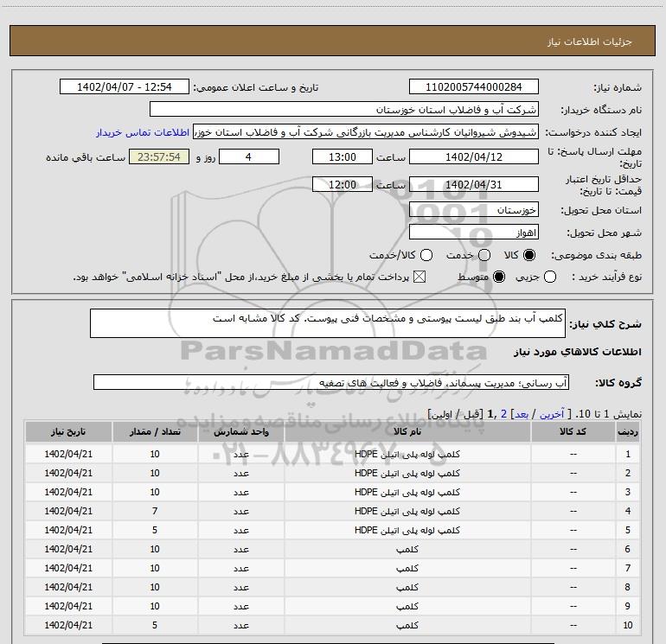Click the شماره نیاز field 1102005744000284
This screenshot has height=644, width=666.
474,86
